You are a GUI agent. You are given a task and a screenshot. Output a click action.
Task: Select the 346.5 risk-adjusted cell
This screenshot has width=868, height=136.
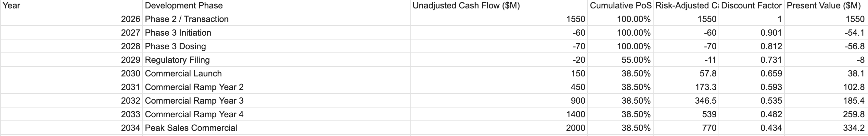tap(686, 101)
